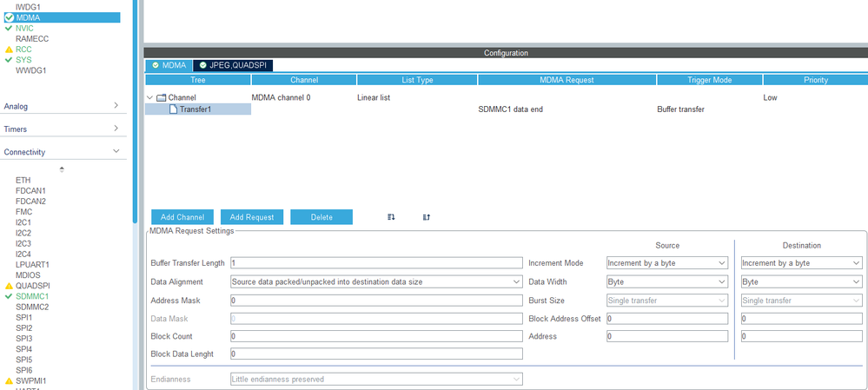Click the Trigger Mode column header
Image resolution: width=868 pixels, height=390 pixels.
(x=710, y=80)
